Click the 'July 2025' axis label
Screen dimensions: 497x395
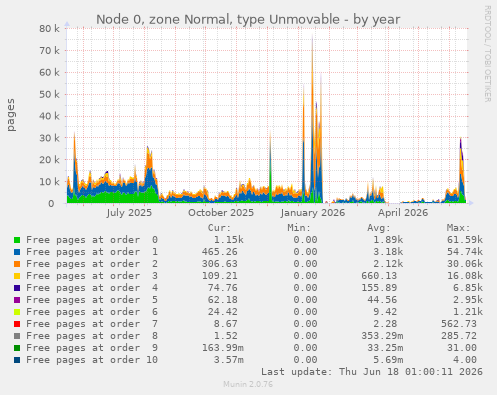click(129, 213)
